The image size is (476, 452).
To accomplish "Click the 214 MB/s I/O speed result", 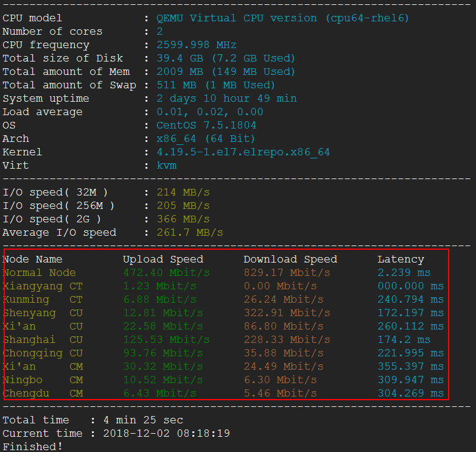I will (183, 192).
